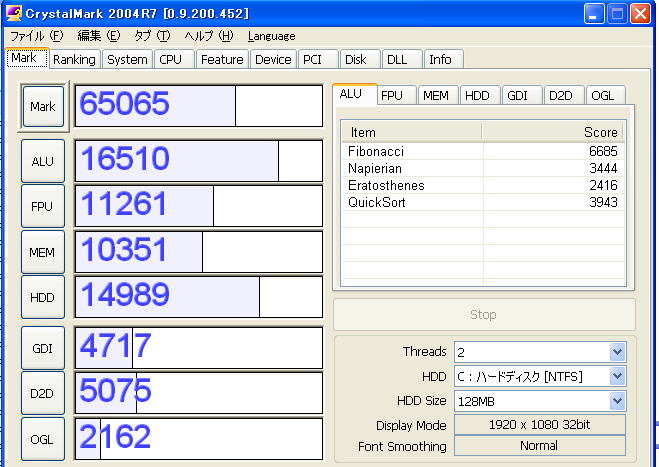Expand the Threads dropdown
The height and width of the screenshot is (467, 659).
[x=617, y=352]
